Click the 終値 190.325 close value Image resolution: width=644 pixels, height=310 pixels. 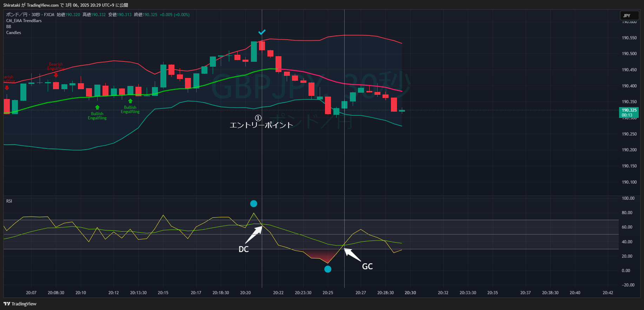pos(146,15)
